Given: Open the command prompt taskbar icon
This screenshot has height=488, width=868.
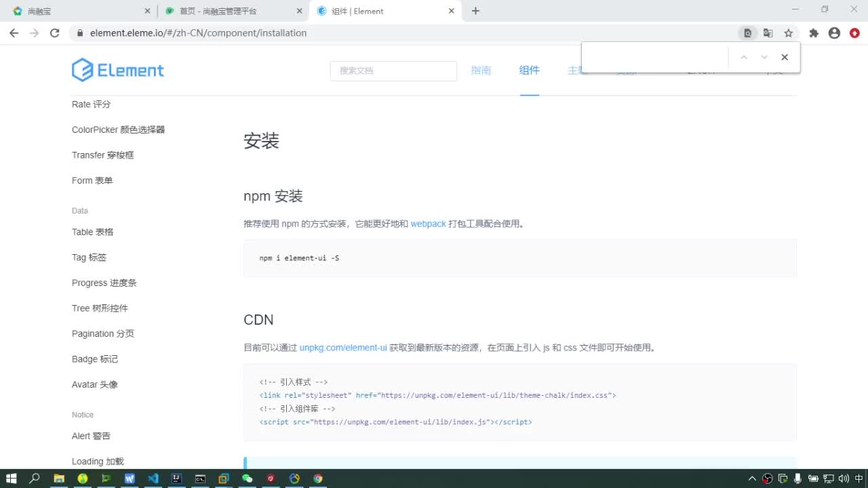Looking at the screenshot, I should click(200, 479).
